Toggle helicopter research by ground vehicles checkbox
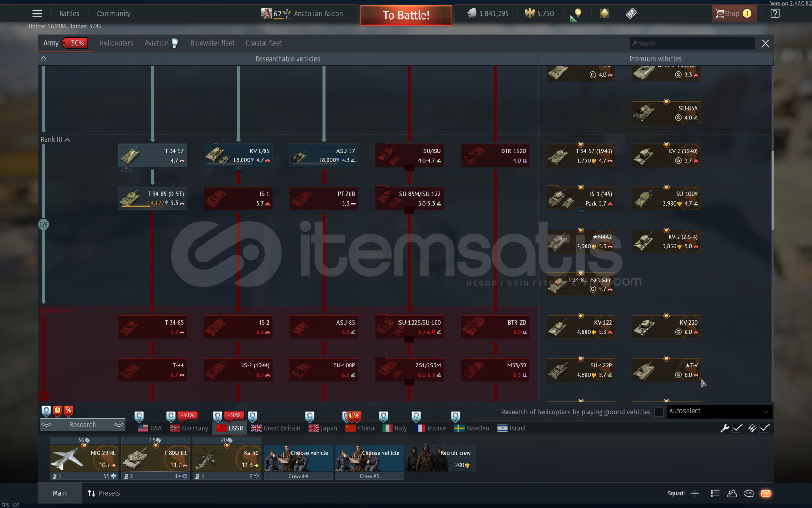This screenshot has height=508, width=812. (x=659, y=412)
